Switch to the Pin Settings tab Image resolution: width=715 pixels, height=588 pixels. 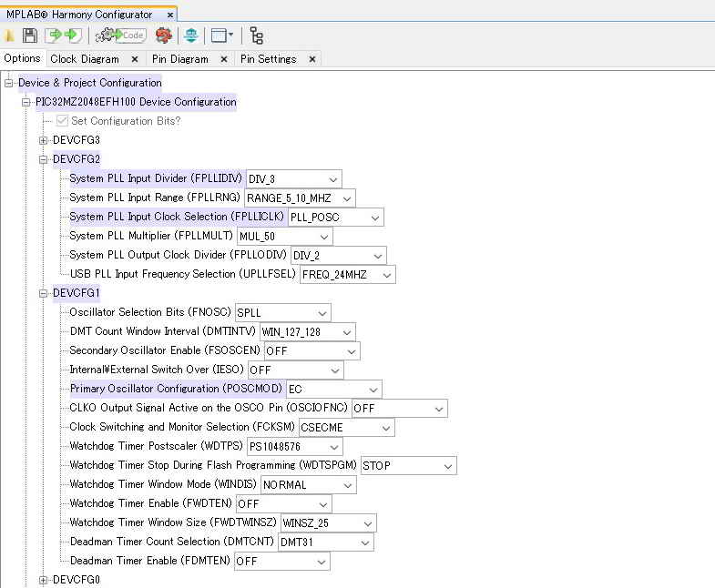[268, 59]
